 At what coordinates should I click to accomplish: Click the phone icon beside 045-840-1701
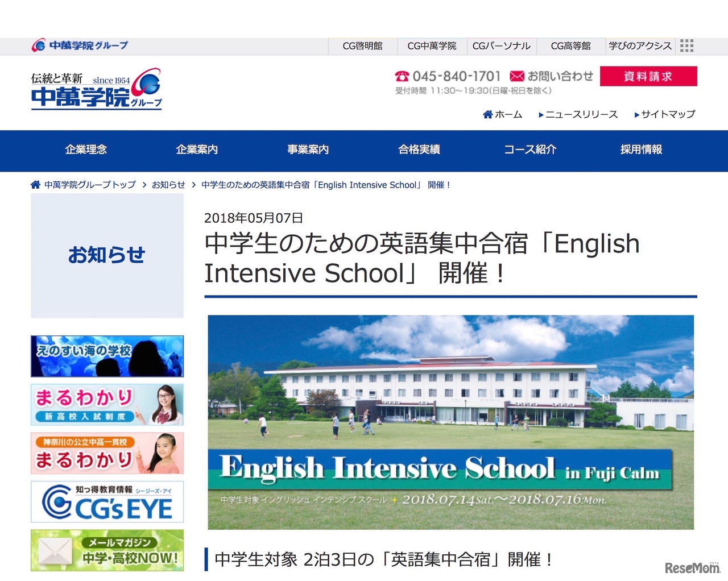[x=402, y=76]
